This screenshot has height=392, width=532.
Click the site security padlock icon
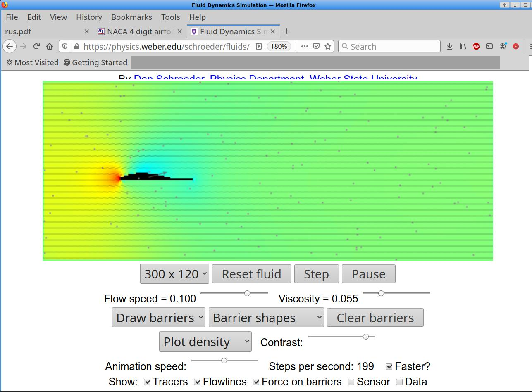(x=76, y=46)
